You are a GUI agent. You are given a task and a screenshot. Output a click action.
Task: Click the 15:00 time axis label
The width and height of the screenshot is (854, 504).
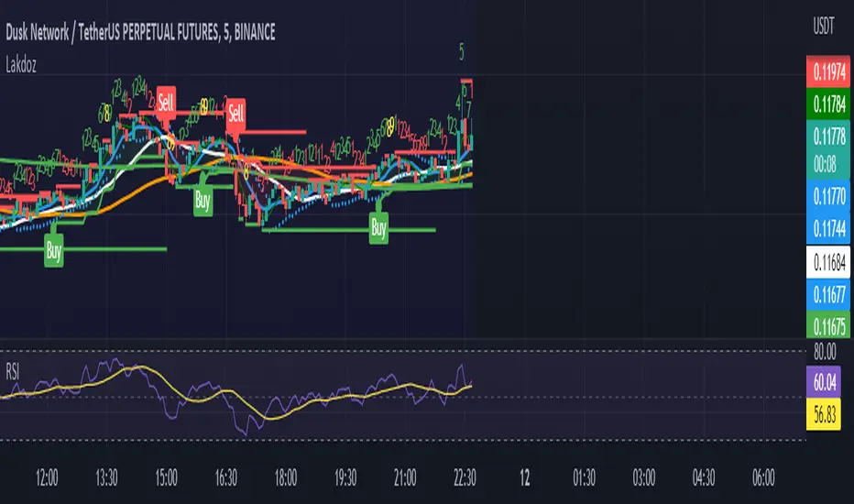166,477
